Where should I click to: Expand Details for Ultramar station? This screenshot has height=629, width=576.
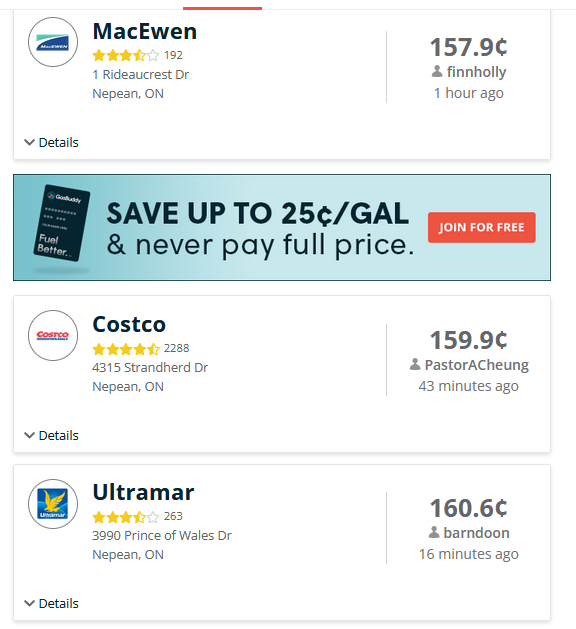click(x=51, y=603)
